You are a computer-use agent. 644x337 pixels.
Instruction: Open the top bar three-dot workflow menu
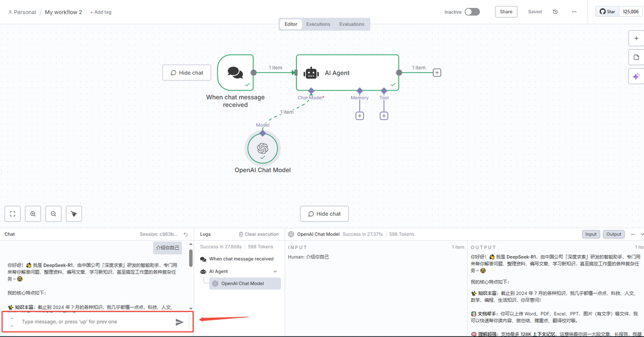pos(574,12)
